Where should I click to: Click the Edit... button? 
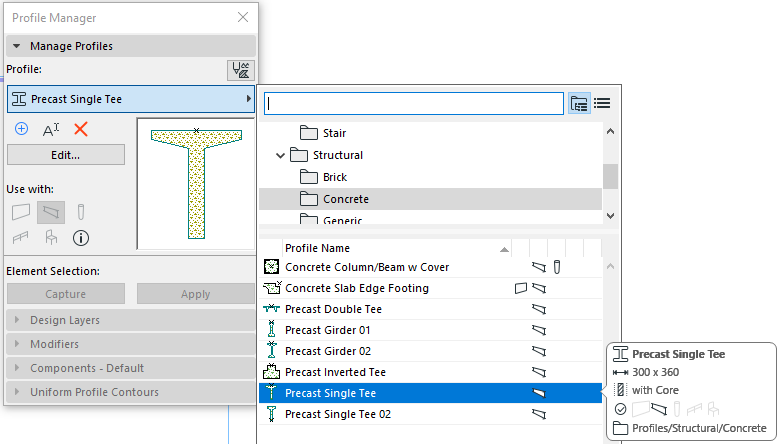(66, 155)
